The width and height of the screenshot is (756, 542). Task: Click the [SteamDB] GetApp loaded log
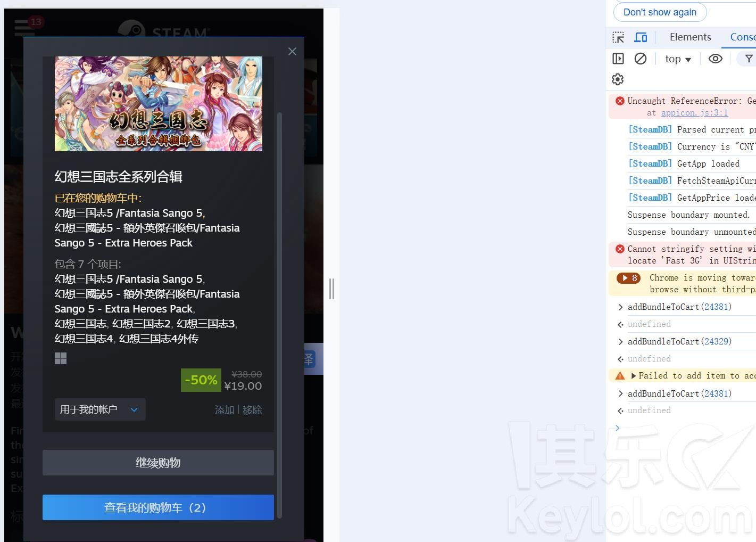click(x=684, y=163)
